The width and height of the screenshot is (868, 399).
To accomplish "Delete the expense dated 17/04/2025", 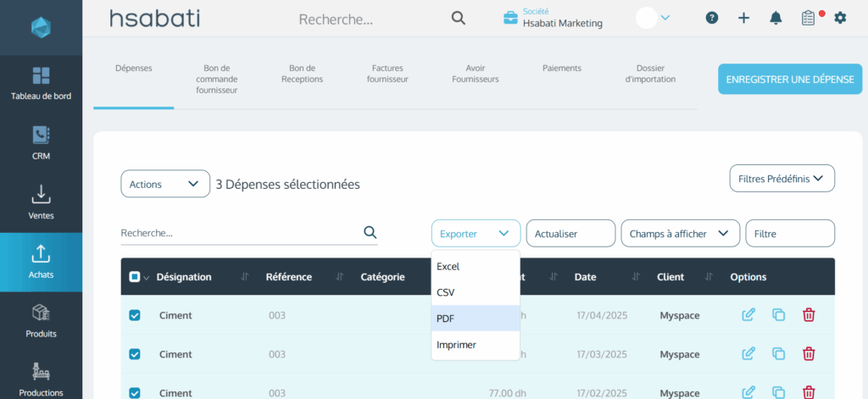I will coord(809,315).
